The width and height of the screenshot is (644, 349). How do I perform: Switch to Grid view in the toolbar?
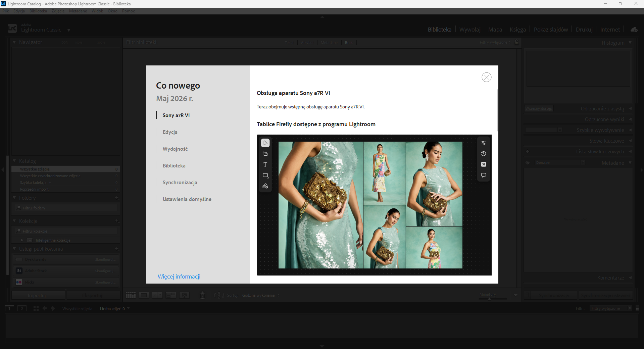[x=131, y=295]
